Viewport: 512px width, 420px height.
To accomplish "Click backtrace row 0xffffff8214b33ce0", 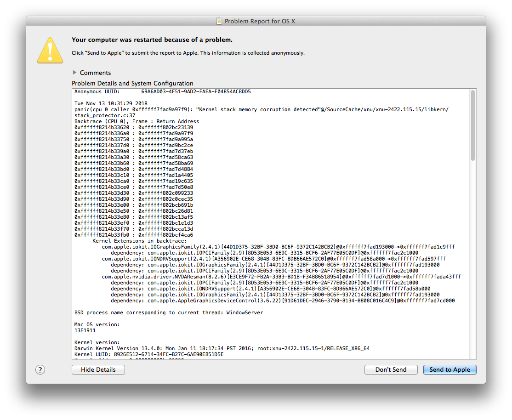I will [x=134, y=187].
